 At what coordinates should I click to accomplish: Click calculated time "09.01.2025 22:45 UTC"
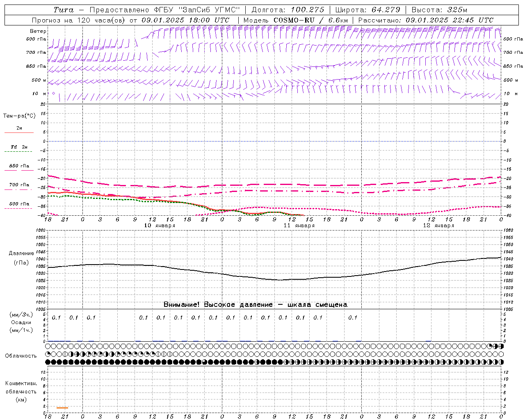click(x=450, y=20)
